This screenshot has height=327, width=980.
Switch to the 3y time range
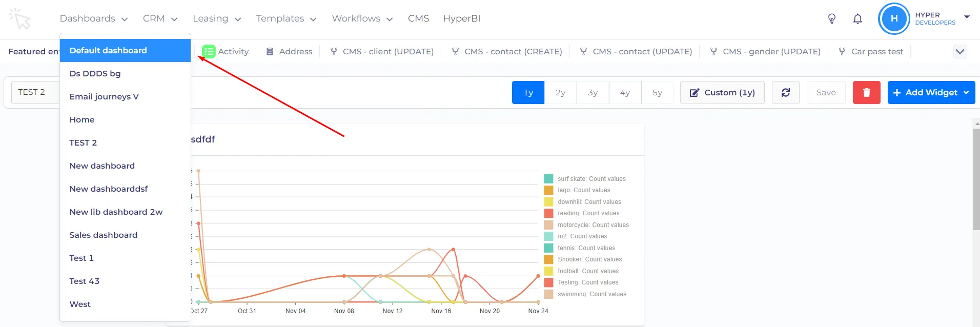click(593, 92)
